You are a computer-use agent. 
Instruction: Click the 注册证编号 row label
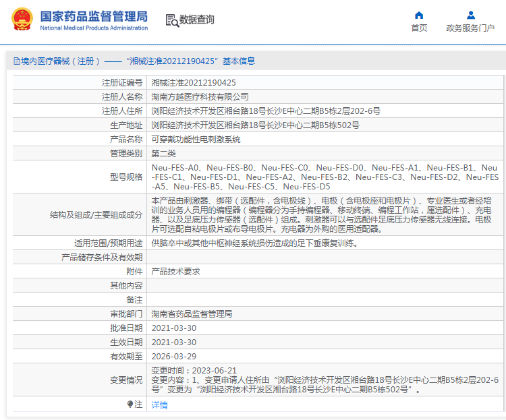pos(122,83)
